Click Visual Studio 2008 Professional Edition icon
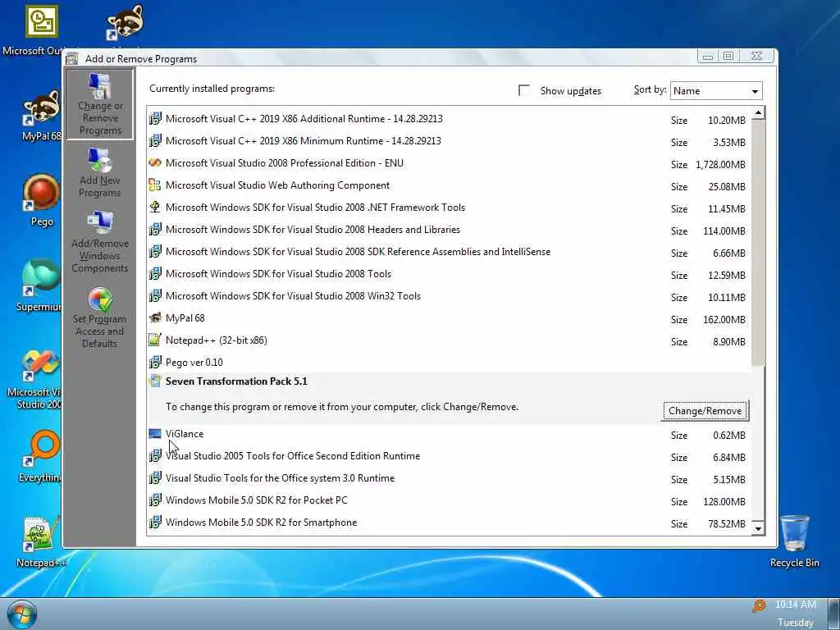This screenshot has height=630, width=840. (x=155, y=163)
